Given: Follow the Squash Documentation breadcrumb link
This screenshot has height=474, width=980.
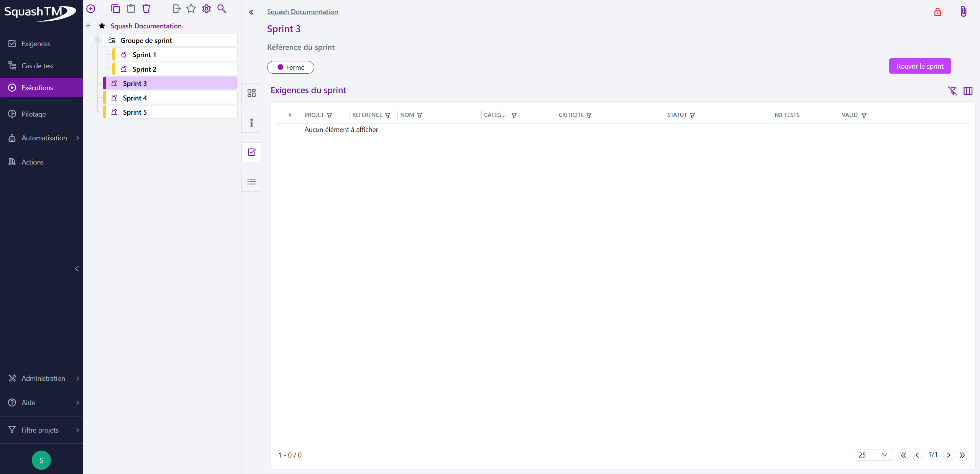Looking at the screenshot, I should [302, 12].
